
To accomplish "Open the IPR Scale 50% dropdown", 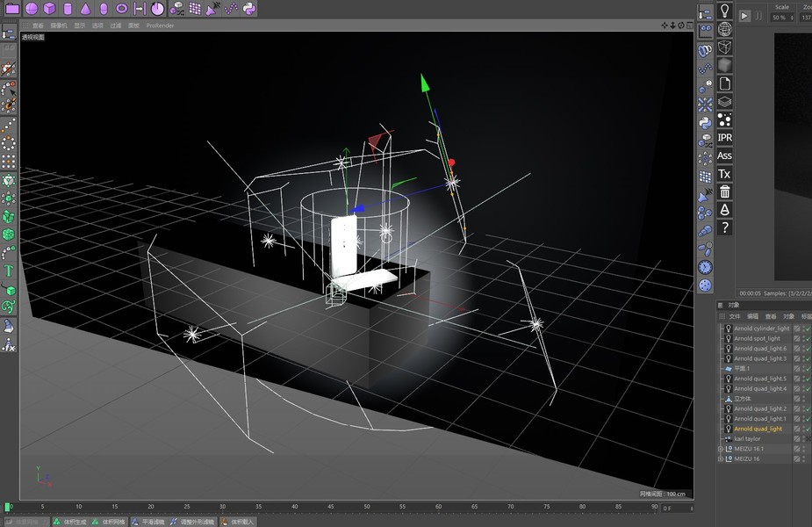I will coord(782,18).
